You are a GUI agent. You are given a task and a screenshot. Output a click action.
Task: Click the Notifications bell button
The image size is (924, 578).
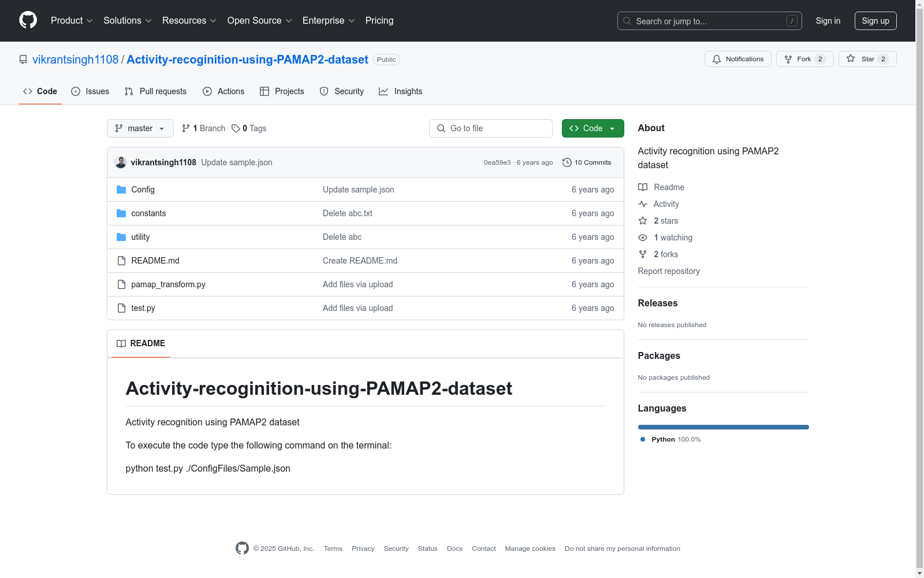click(x=737, y=59)
